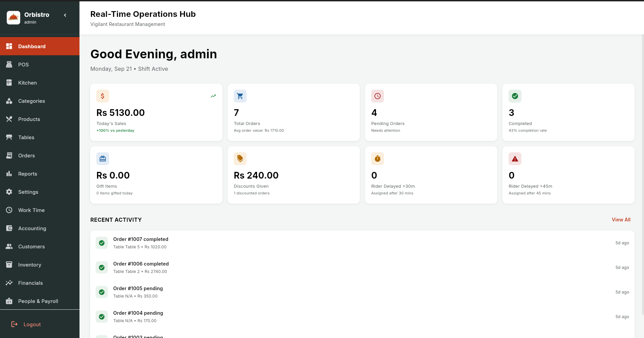Select the Order #1004 pending entry

coord(362,317)
